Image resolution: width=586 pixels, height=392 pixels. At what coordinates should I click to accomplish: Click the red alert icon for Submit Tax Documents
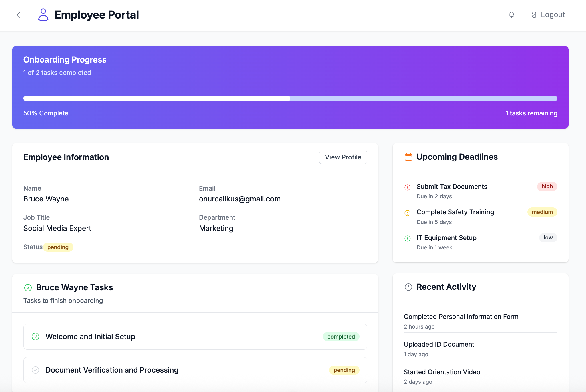point(407,187)
